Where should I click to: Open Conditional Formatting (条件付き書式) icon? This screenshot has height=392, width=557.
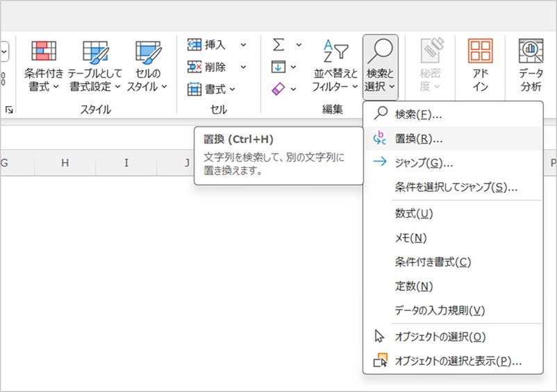(44, 51)
